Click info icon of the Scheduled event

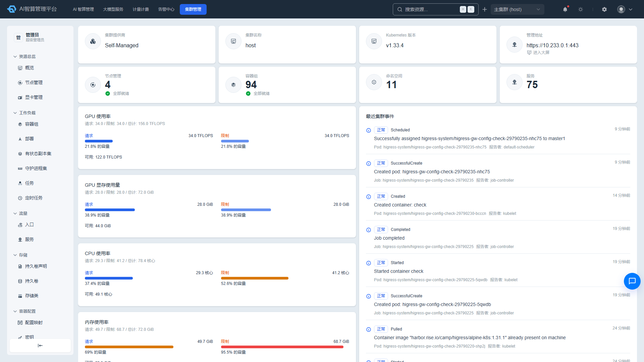coord(369,130)
